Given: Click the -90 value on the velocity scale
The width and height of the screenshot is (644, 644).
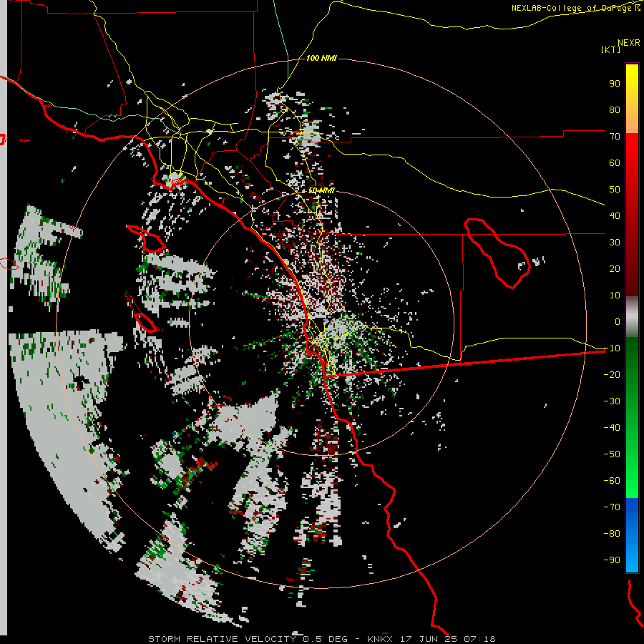Looking at the screenshot, I should click(612, 560).
